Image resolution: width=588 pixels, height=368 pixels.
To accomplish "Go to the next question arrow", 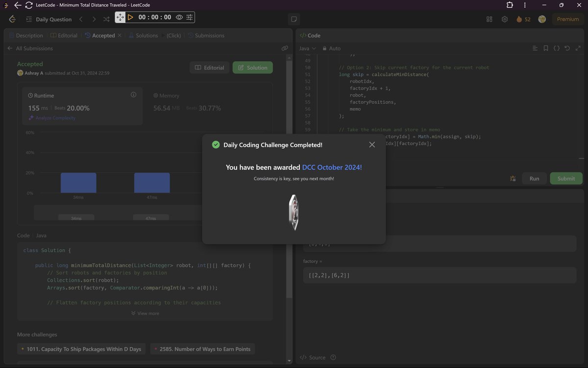I will pyautogui.click(x=94, y=19).
